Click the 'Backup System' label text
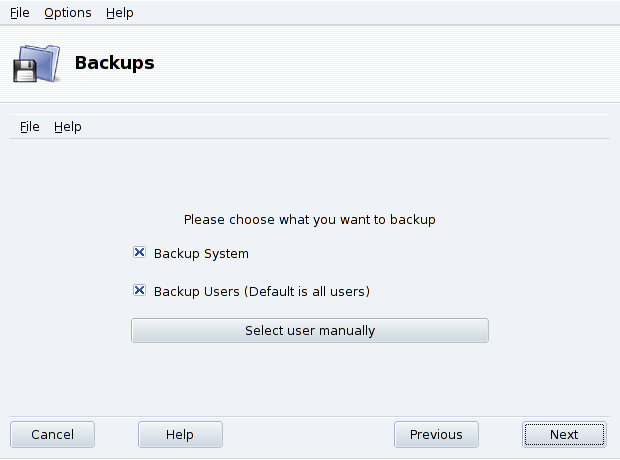 click(201, 254)
